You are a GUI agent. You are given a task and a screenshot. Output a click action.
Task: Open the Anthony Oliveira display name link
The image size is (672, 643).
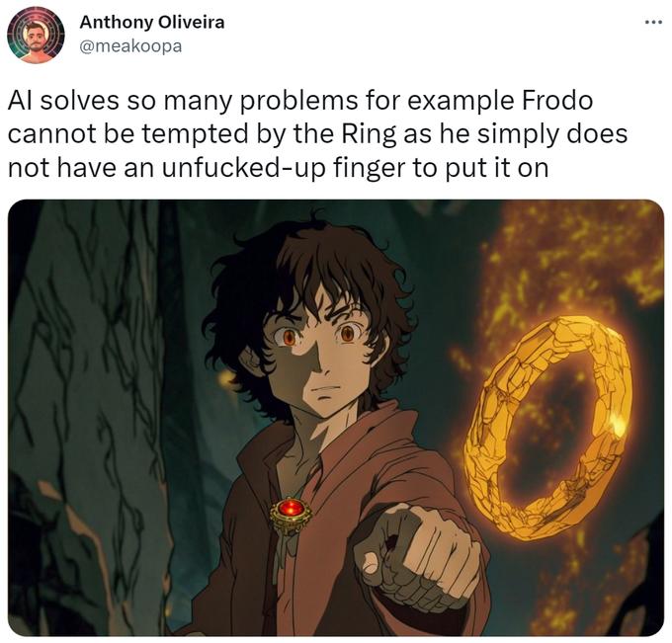click(152, 23)
